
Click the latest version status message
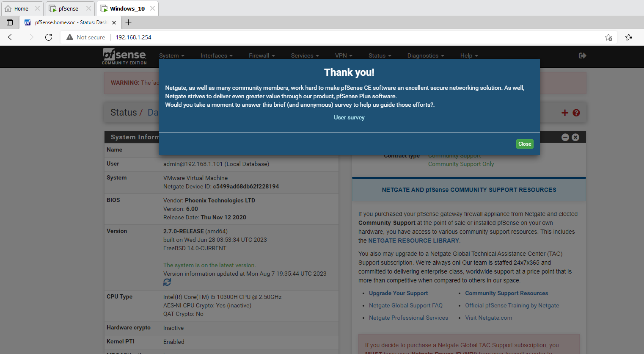tap(209, 265)
